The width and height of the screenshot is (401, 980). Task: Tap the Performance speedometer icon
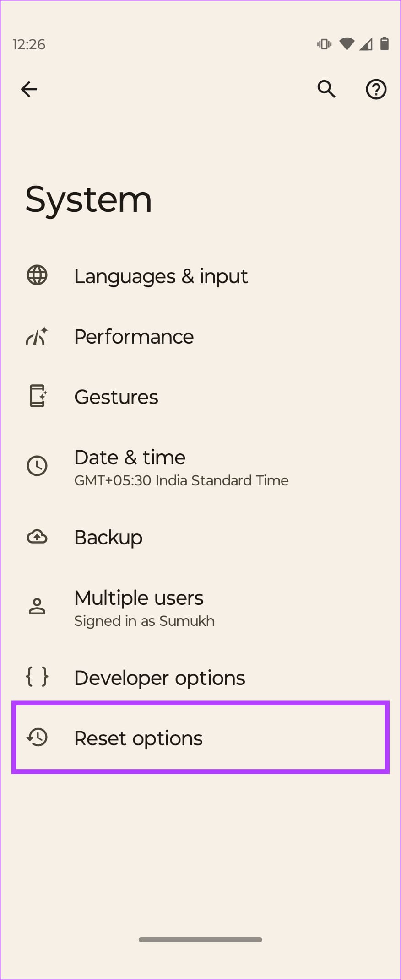point(37,336)
